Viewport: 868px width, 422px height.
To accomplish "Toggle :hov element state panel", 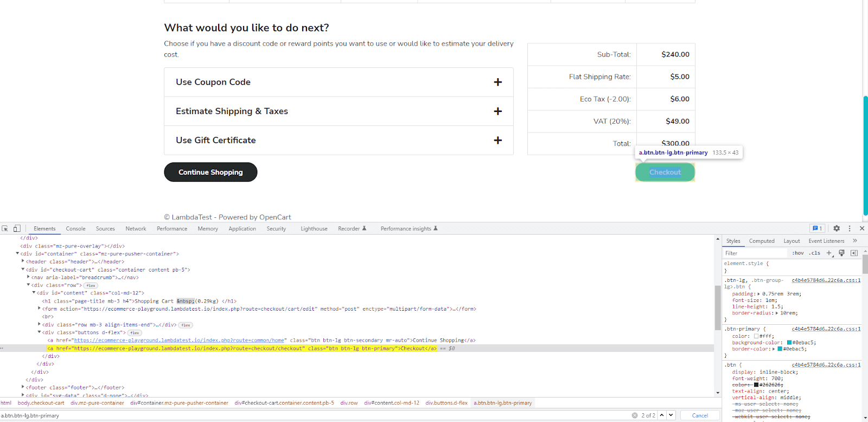I will (798, 253).
